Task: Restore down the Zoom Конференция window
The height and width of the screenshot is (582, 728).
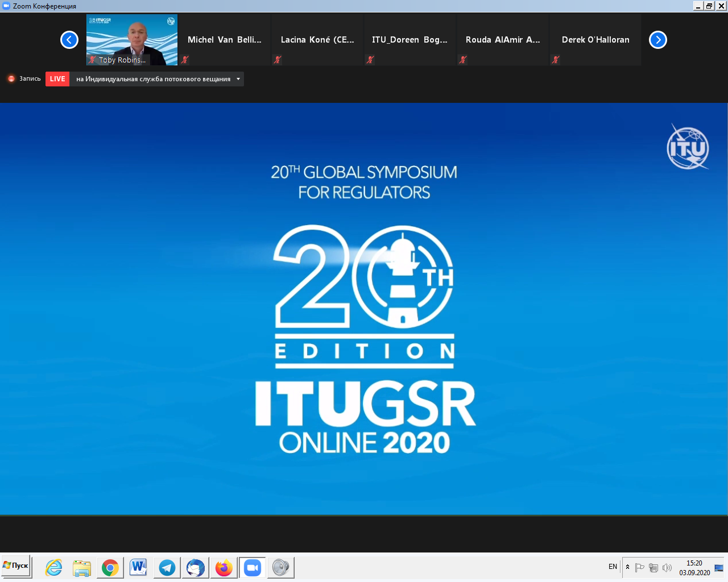Action: click(709, 6)
